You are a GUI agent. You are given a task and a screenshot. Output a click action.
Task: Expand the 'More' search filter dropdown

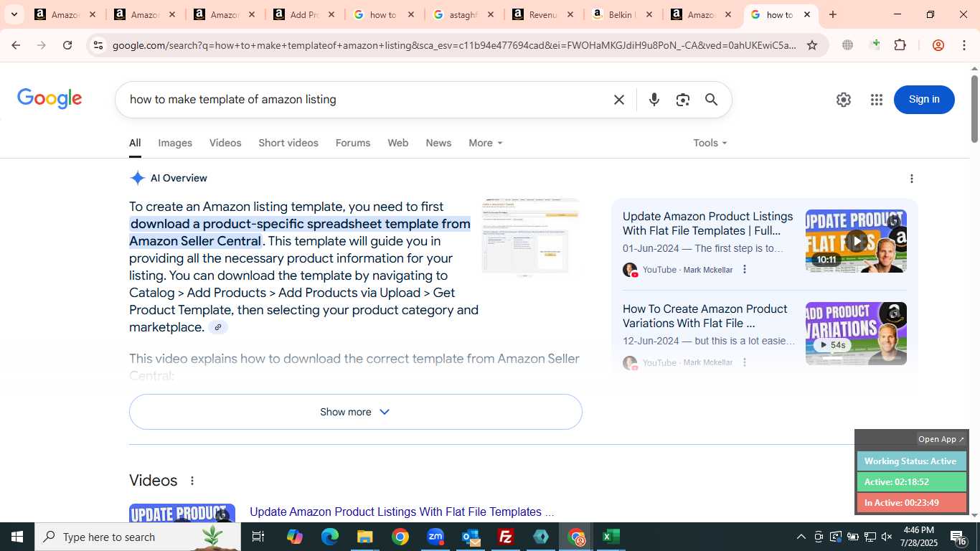coord(486,143)
